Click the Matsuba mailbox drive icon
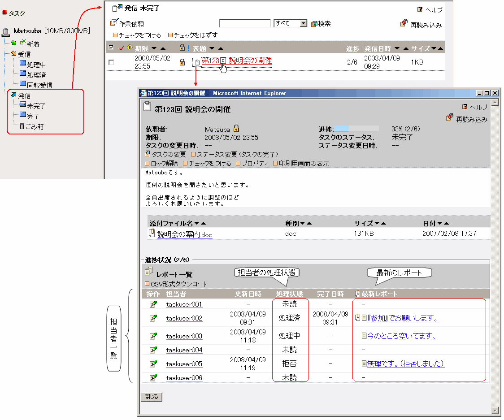The width and height of the screenshot is (504, 420). point(6,32)
